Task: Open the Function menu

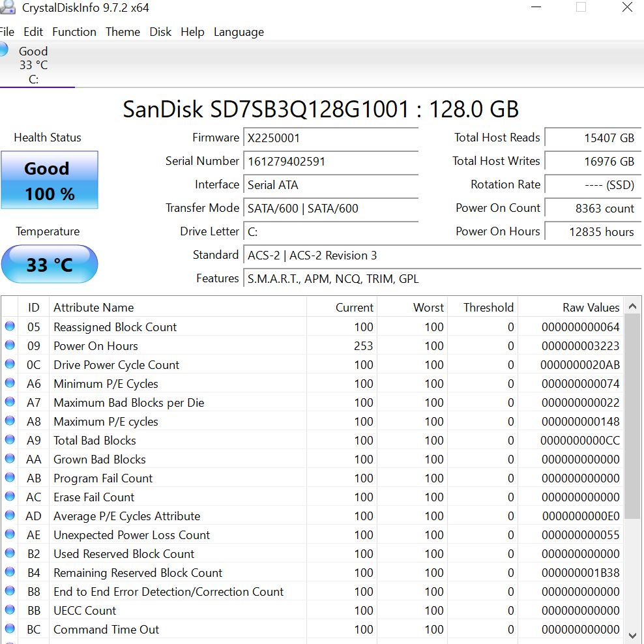Action: [74, 32]
